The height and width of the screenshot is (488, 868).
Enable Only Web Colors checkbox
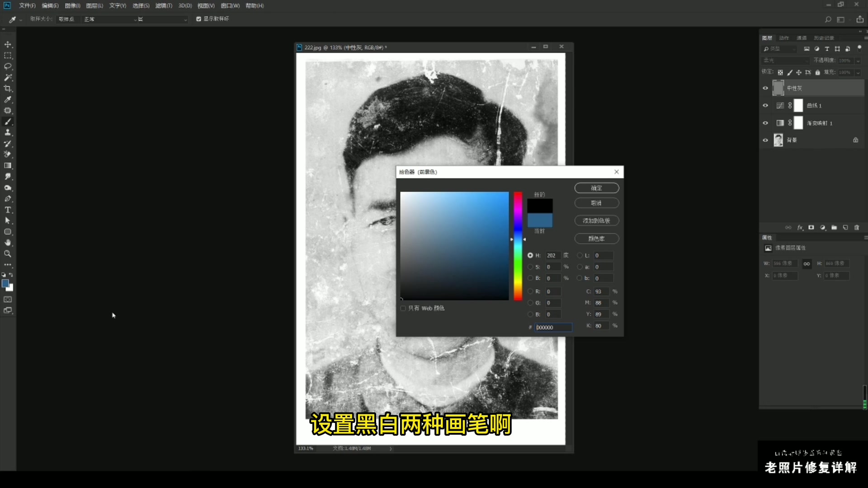(403, 308)
